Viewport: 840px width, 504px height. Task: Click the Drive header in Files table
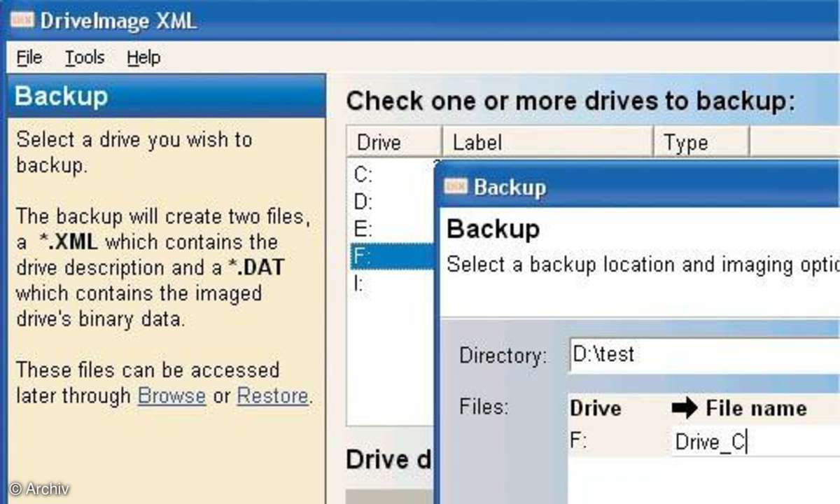pyautogui.click(x=596, y=409)
